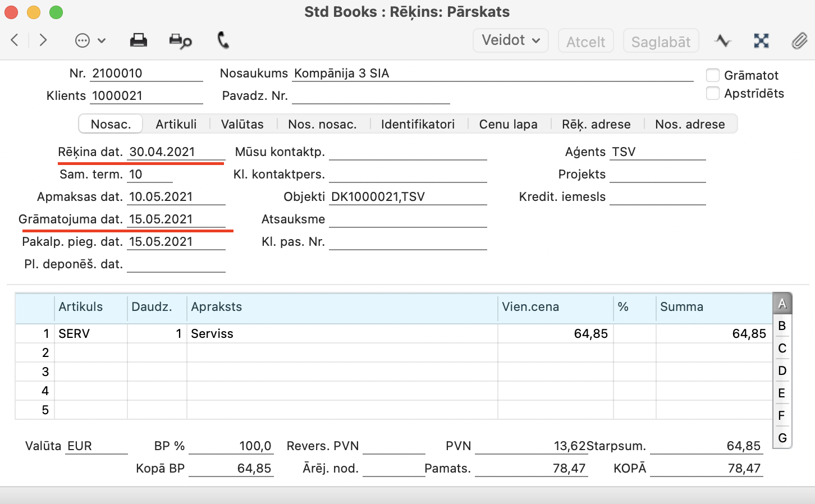Viewport: 815px width, 504px height.
Task: Open the ellipsis operations menu
Action: pos(90,40)
